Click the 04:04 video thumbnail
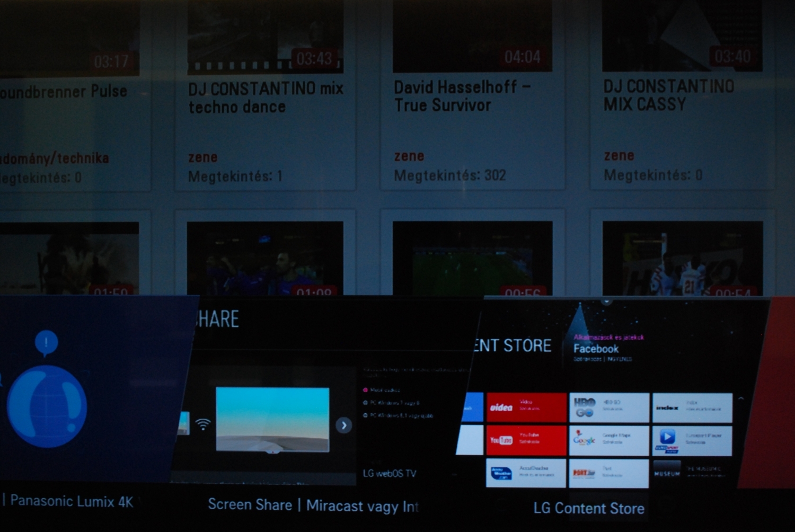Screen dimensions: 795x532 (x=472, y=36)
